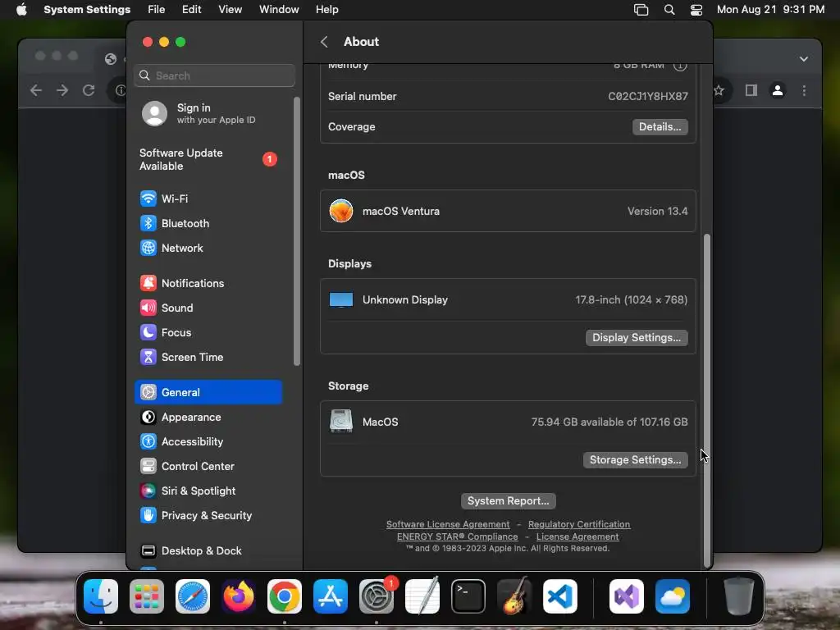Image resolution: width=840 pixels, height=630 pixels.
Task: Open Privacy & Security settings
Action: click(x=208, y=515)
